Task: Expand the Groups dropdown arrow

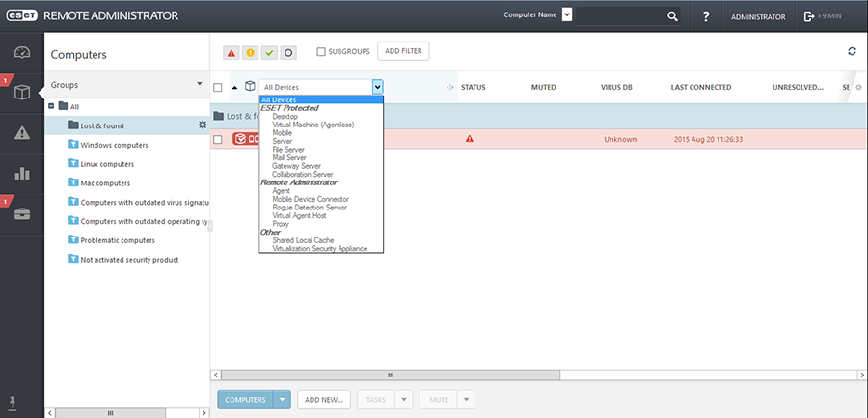Action: 200,84
